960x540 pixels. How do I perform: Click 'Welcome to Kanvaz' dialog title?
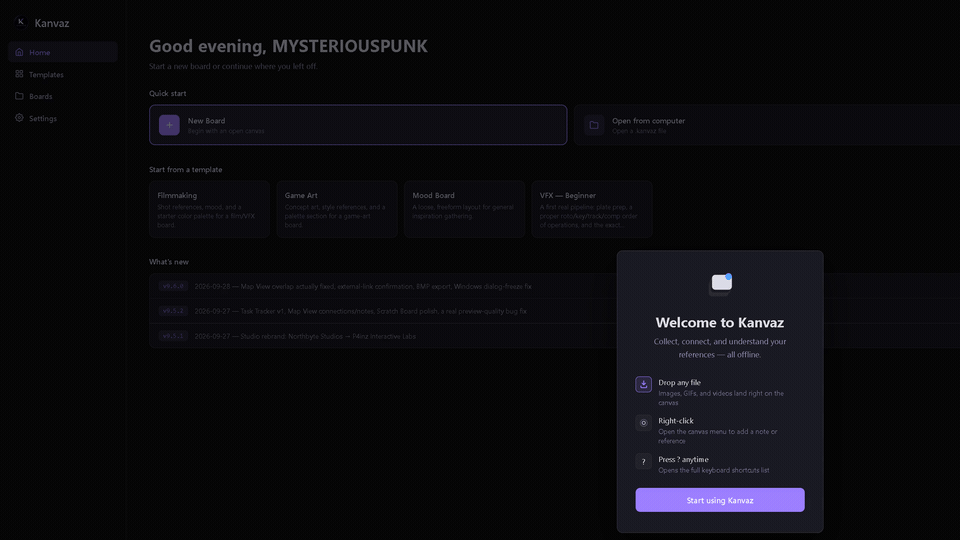tap(720, 323)
